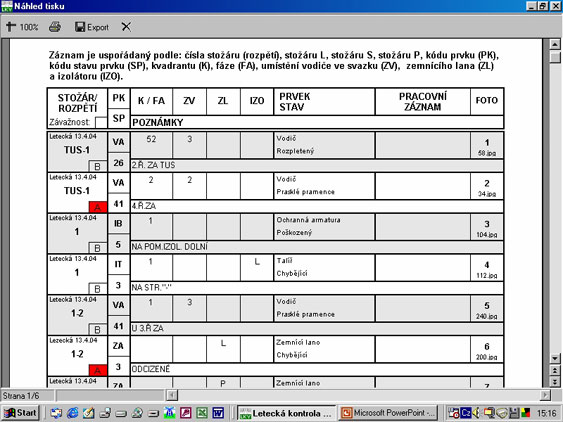This screenshot has height=422, width=563.
Task: Open Internet Explorer from the quick launch bar
Action: pyautogui.click(x=73, y=413)
